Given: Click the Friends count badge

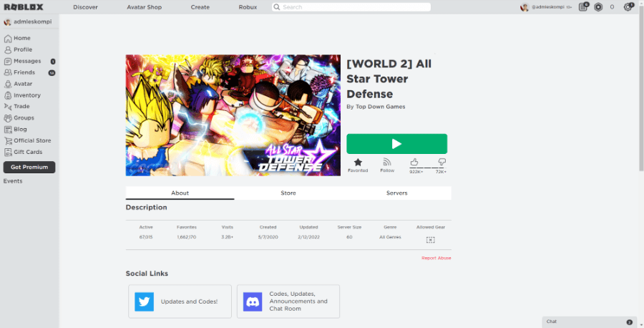Looking at the screenshot, I should pyautogui.click(x=52, y=73).
